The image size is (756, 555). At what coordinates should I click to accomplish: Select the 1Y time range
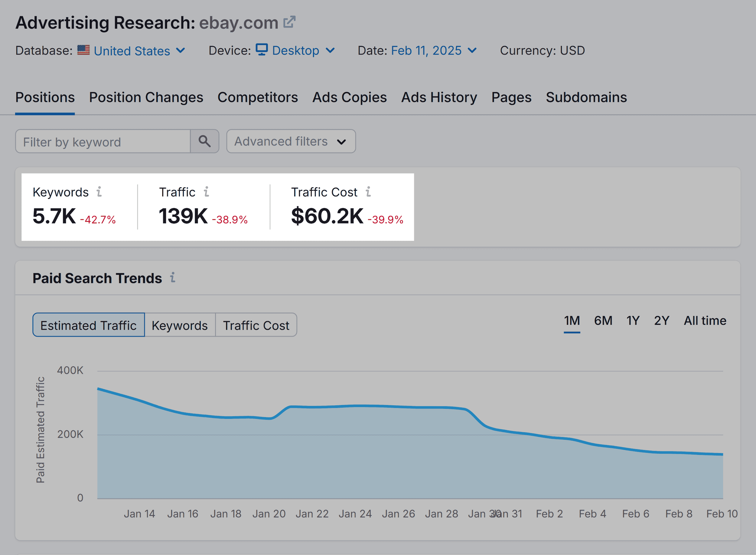pyautogui.click(x=632, y=321)
